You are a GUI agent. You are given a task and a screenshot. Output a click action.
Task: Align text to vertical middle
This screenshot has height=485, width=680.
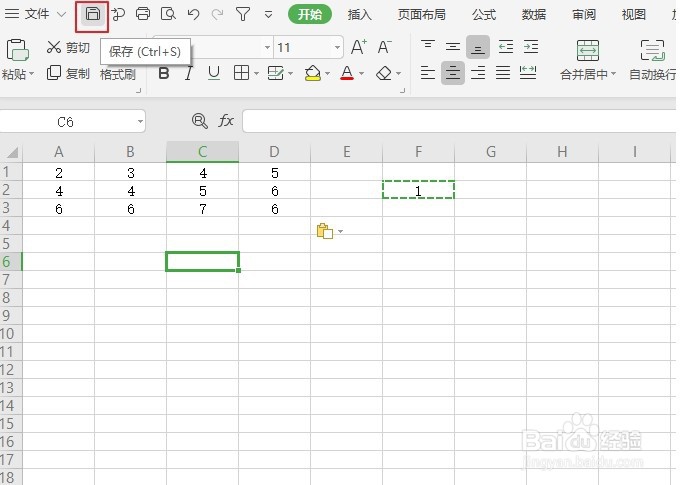pyautogui.click(x=453, y=46)
